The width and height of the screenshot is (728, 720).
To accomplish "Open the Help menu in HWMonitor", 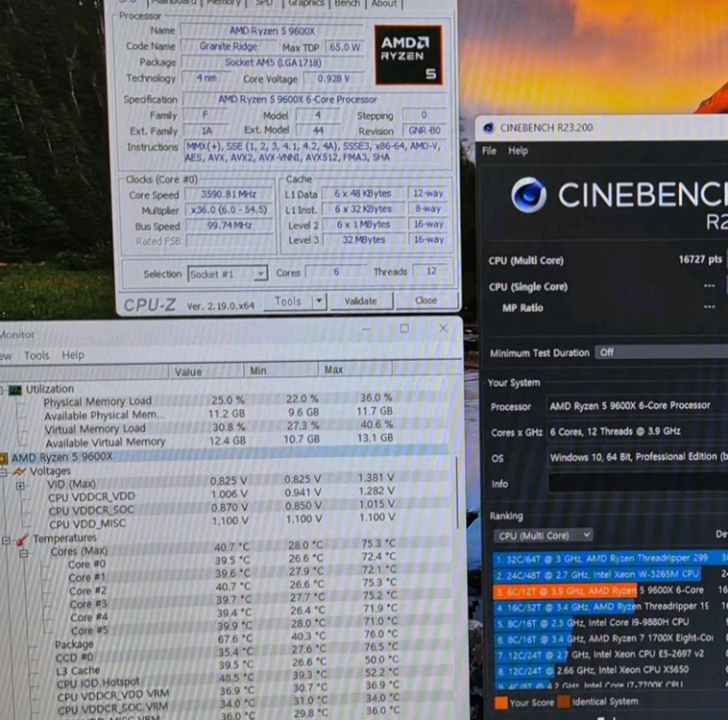I will pyautogui.click(x=73, y=355).
